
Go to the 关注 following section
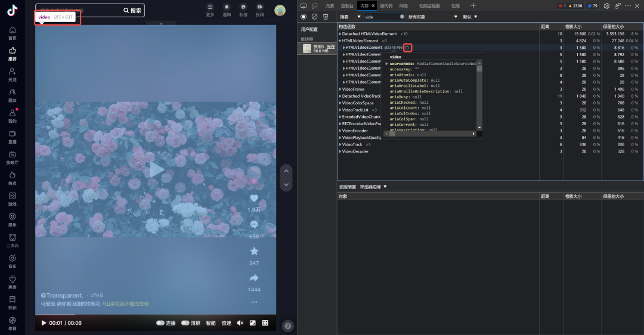pyautogui.click(x=13, y=75)
